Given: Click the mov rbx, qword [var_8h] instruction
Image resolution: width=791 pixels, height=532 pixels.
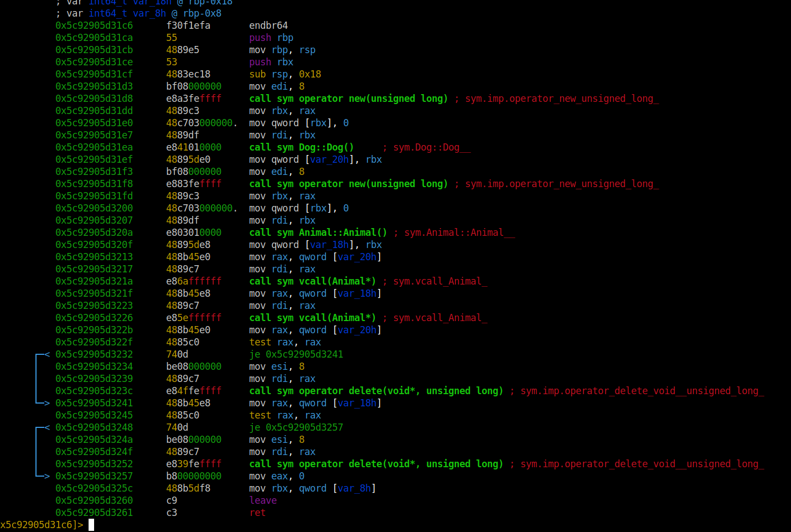Looking at the screenshot, I should pos(312,488).
